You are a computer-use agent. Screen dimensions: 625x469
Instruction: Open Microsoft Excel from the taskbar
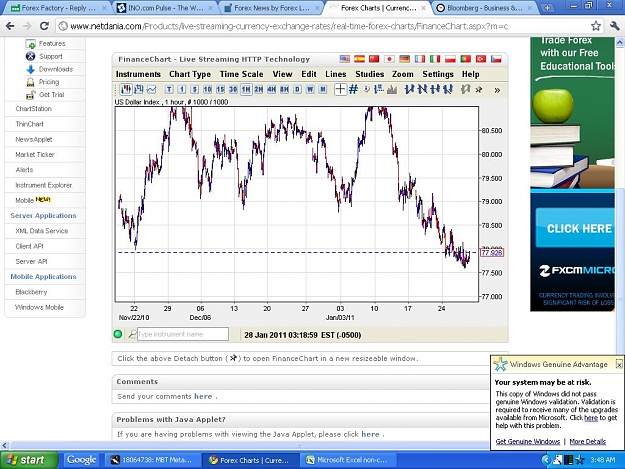(x=348, y=460)
